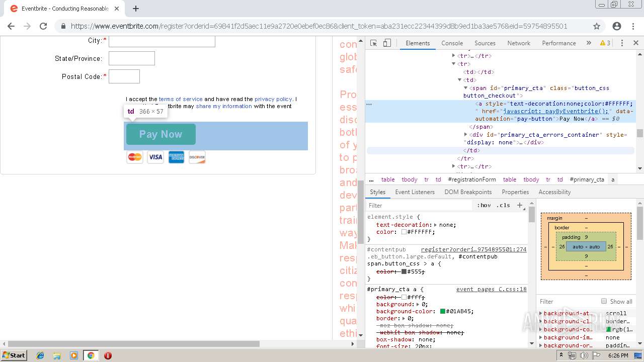Select the Accessibility tab

click(x=554, y=192)
